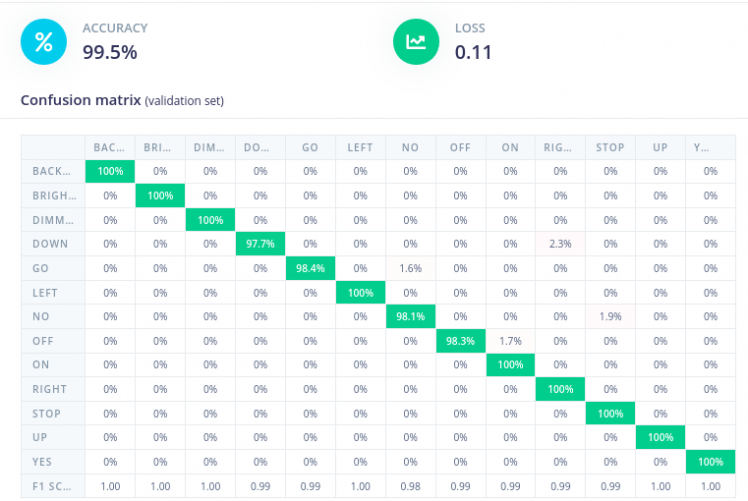Select the 1.7% cell in OFF row
748x501 pixels.
point(510,341)
